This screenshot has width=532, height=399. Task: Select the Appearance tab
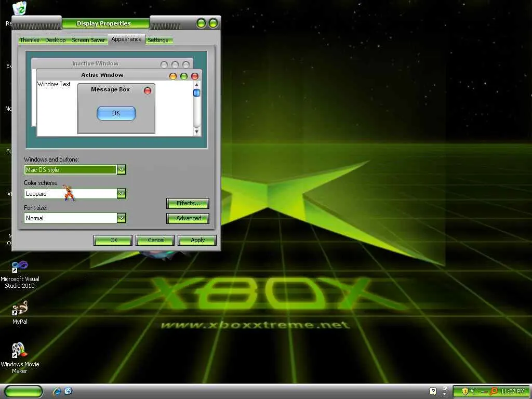pyautogui.click(x=127, y=39)
